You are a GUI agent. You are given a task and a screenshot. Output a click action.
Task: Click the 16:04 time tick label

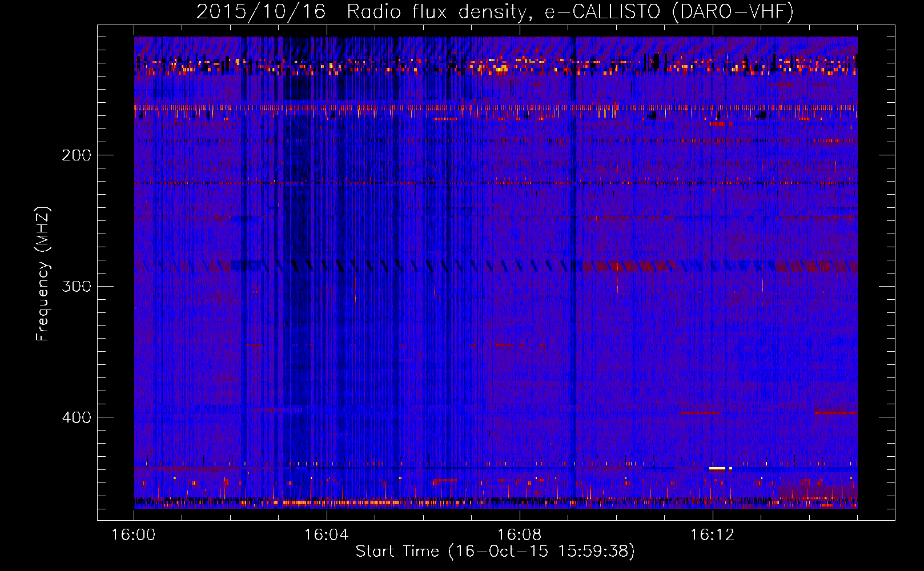pyautogui.click(x=326, y=535)
